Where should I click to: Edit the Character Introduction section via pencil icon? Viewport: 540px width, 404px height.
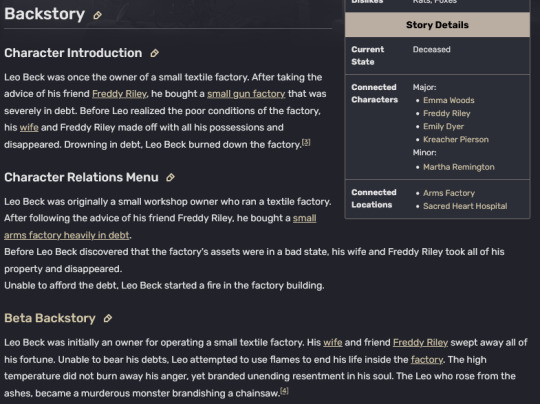[x=155, y=53]
